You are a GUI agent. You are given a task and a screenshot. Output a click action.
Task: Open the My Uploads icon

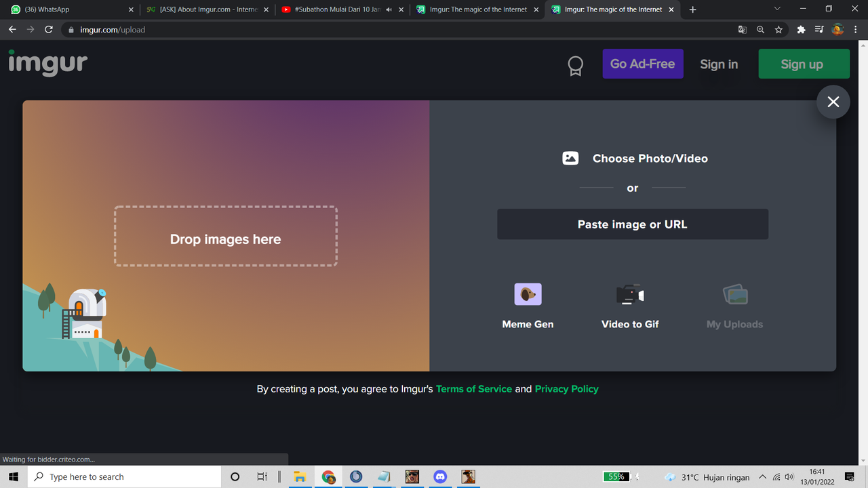(x=735, y=294)
